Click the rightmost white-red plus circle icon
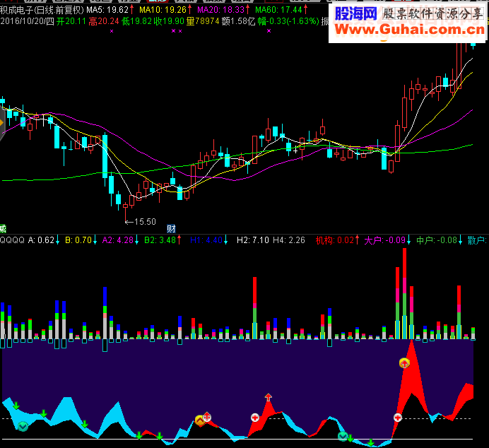The width and height of the screenshot is (489, 448). 398,418
